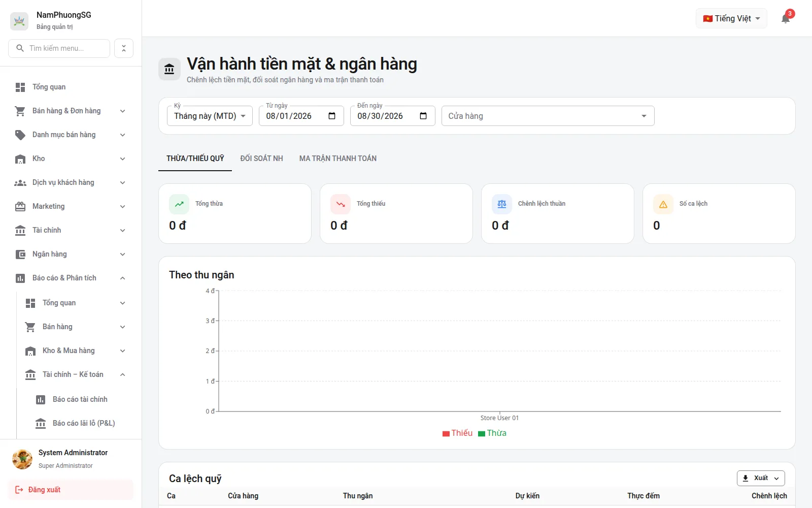
Task: Click the Marketing icon in sidebar
Action: pyautogui.click(x=20, y=207)
